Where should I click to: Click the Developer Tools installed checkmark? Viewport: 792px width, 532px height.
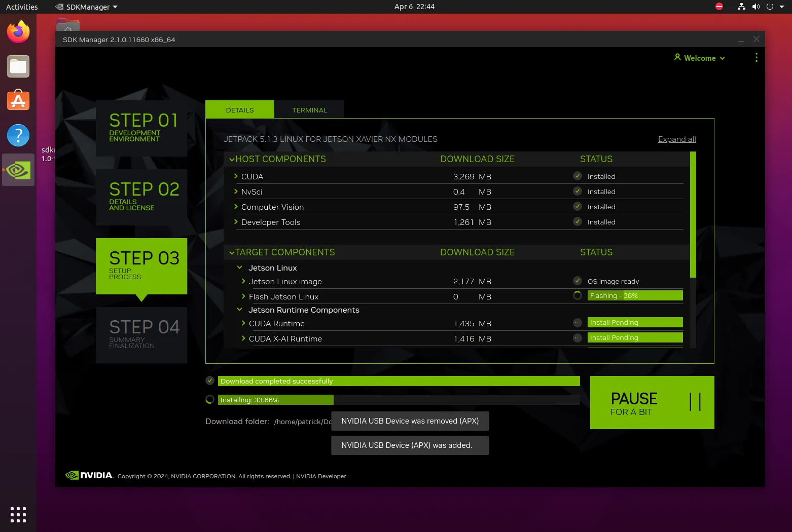(x=578, y=221)
